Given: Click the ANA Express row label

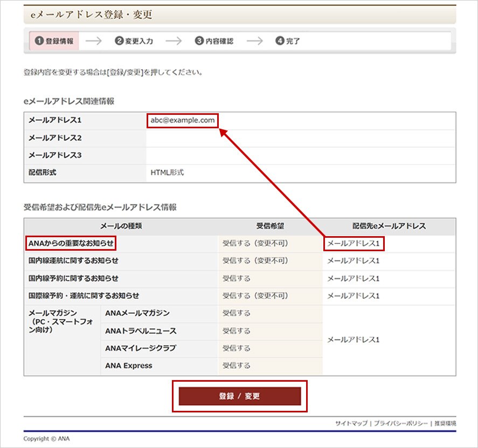Looking at the screenshot, I should [129, 366].
